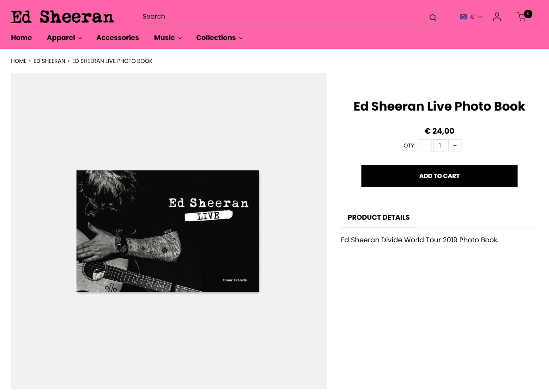This screenshot has height=392, width=549.
Task: Open the user account icon
Action: [x=497, y=17]
